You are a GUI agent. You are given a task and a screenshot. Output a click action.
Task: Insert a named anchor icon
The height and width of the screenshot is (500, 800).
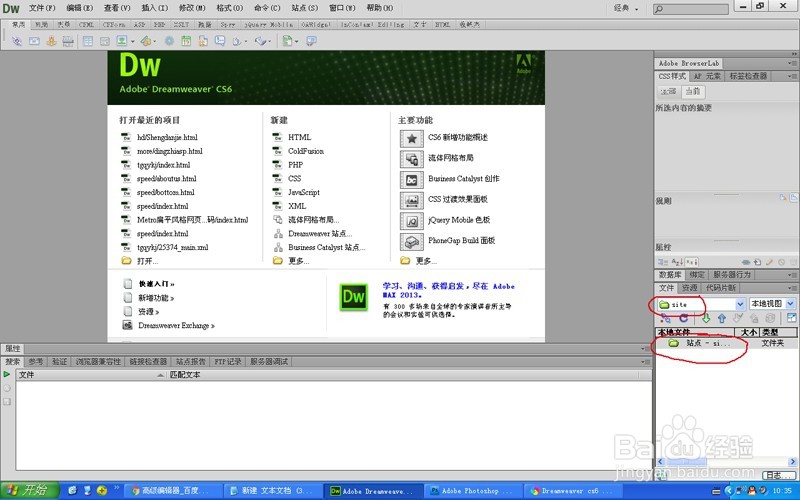pyautogui.click(x=51, y=41)
